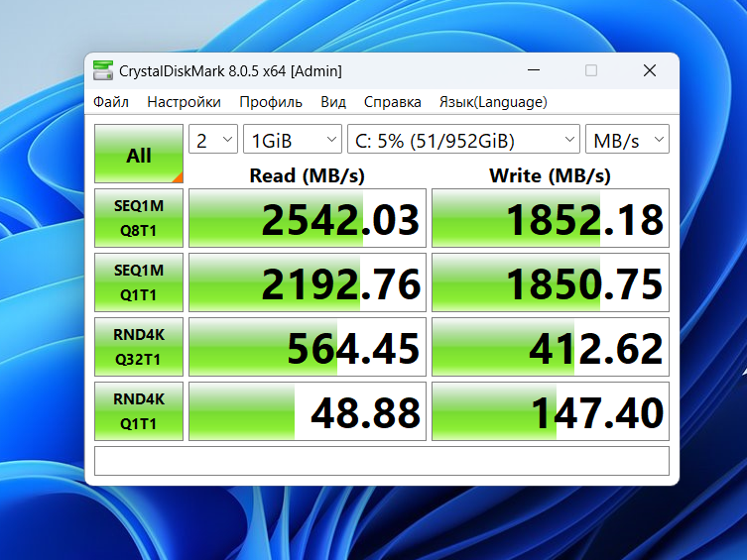This screenshot has width=747, height=560.
Task: Open the Файл menu
Action: (x=111, y=102)
